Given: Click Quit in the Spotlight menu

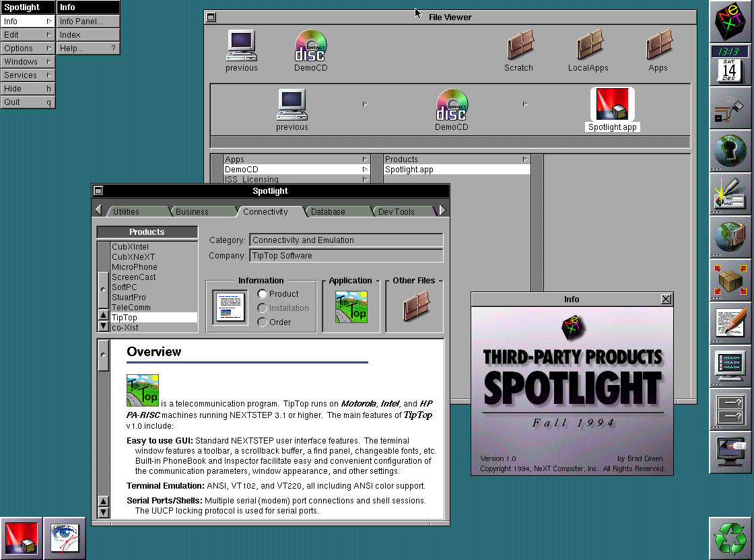Looking at the screenshot, I should pyautogui.click(x=28, y=102).
